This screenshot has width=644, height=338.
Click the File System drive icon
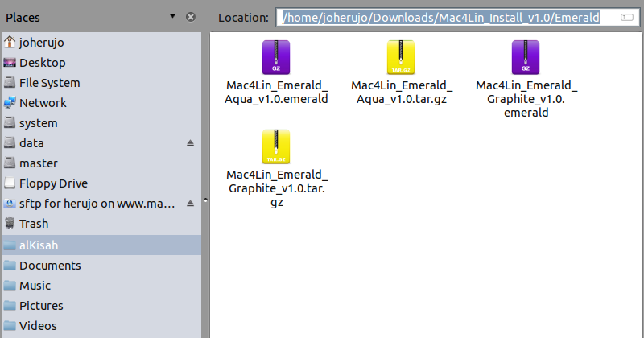point(10,83)
